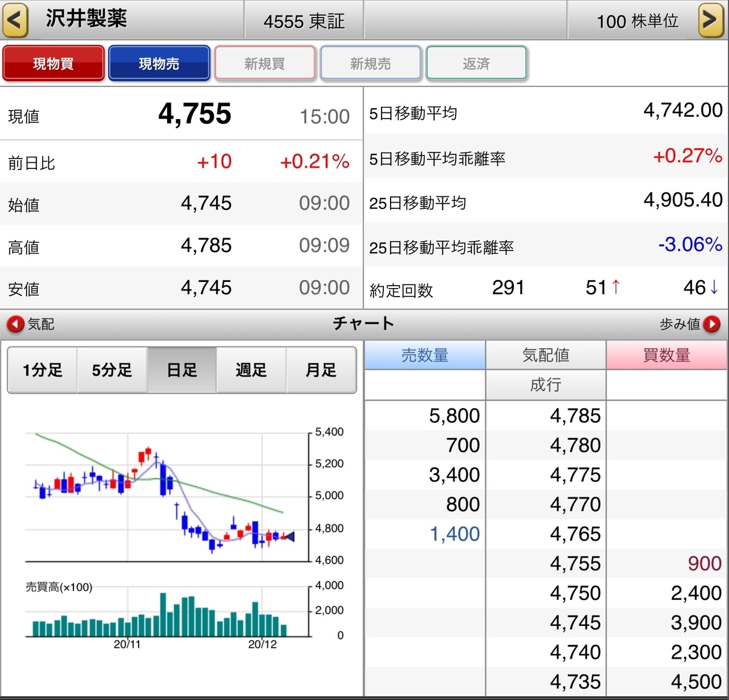
Task: Select the 売数量 column header
Action: (x=425, y=355)
